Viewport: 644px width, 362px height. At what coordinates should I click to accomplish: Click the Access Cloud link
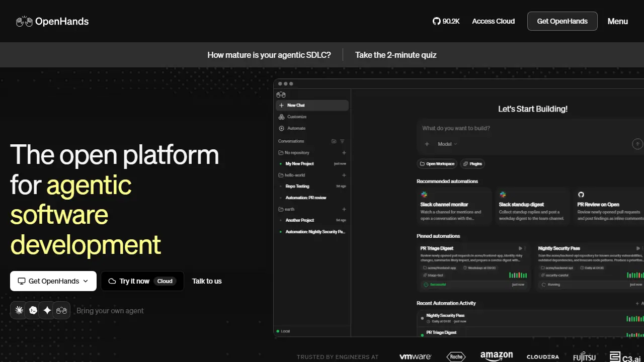[494, 21]
